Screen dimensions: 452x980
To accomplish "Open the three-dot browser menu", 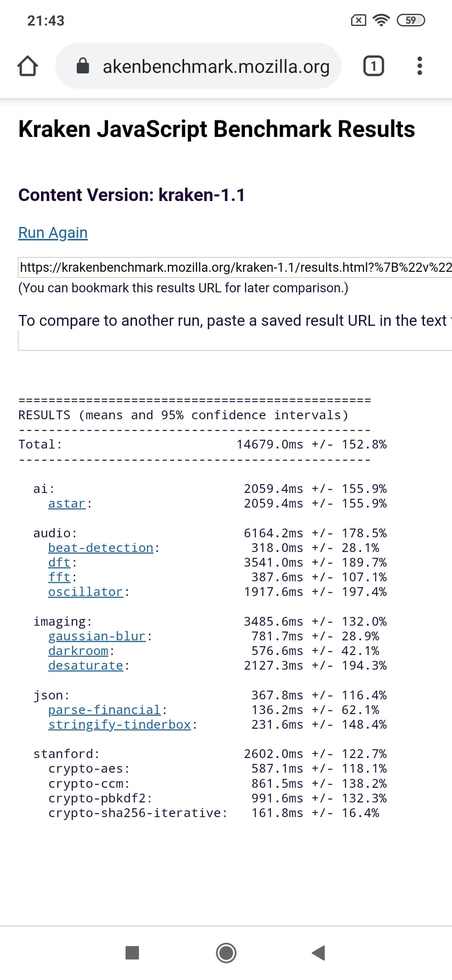I will (x=420, y=66).
